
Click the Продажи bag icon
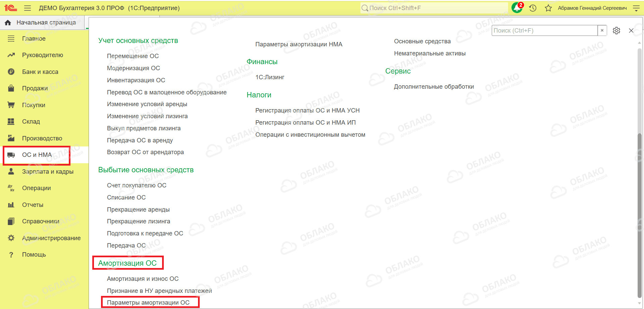pos(11,88)
